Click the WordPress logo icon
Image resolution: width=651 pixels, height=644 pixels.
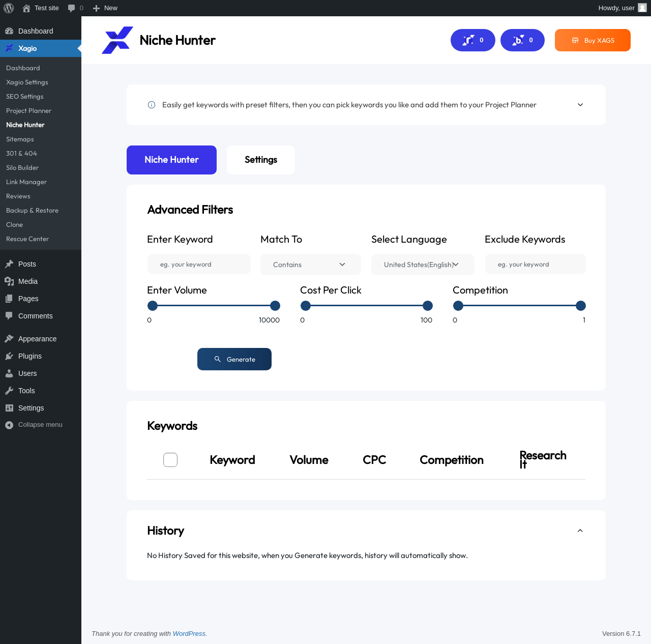9,8
